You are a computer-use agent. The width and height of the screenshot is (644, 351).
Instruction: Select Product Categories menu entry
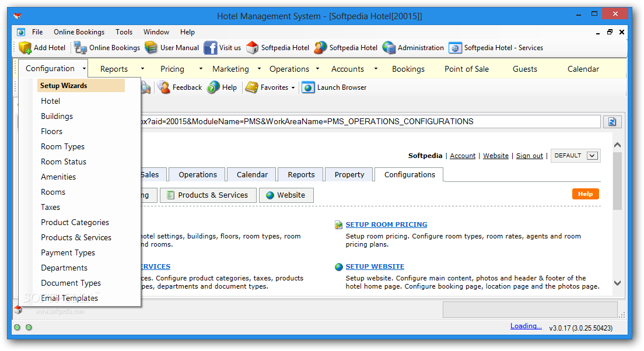point(75,223)
